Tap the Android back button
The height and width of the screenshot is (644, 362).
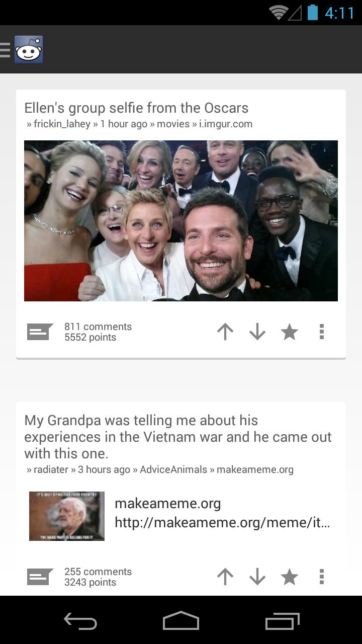coord(80,621)
